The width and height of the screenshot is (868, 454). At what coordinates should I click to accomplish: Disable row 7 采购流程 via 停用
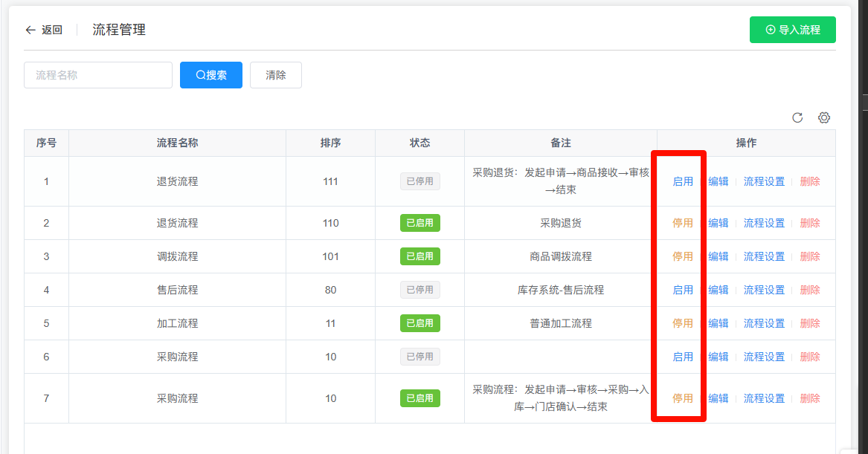click(x=682, y=398)
